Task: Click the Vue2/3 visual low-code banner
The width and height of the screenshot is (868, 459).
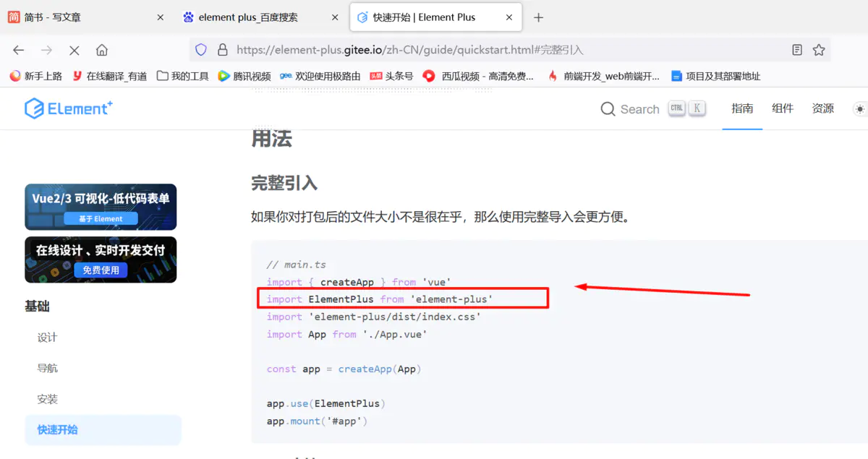Action: pyautogui.click(x=101, y=206)
